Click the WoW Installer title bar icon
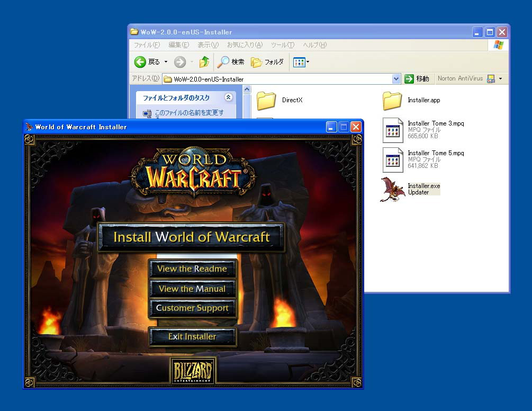This screenshot has width=532, height=411. click(x=29, y=127)
